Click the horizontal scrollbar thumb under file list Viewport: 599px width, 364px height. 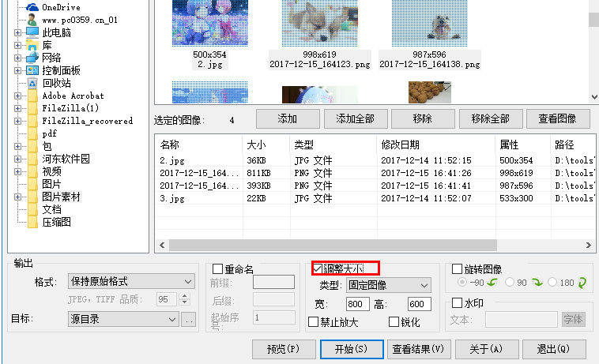pyautogui.click(x=333, y=245)
